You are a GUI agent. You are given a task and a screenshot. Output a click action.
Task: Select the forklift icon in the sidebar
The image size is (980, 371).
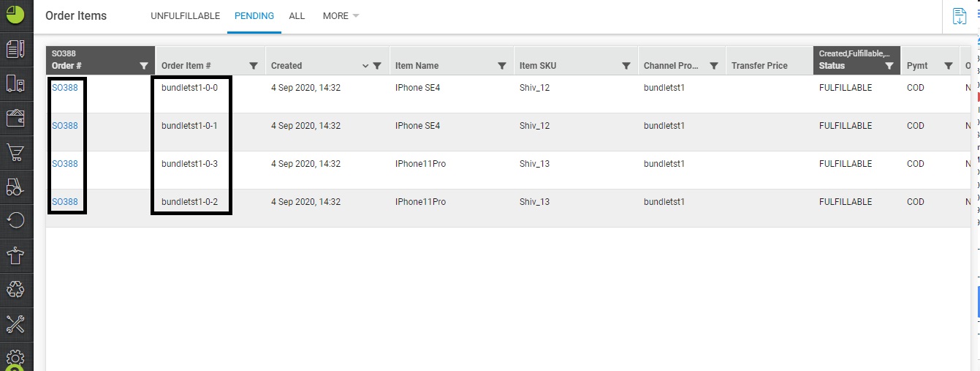(15, 187)
